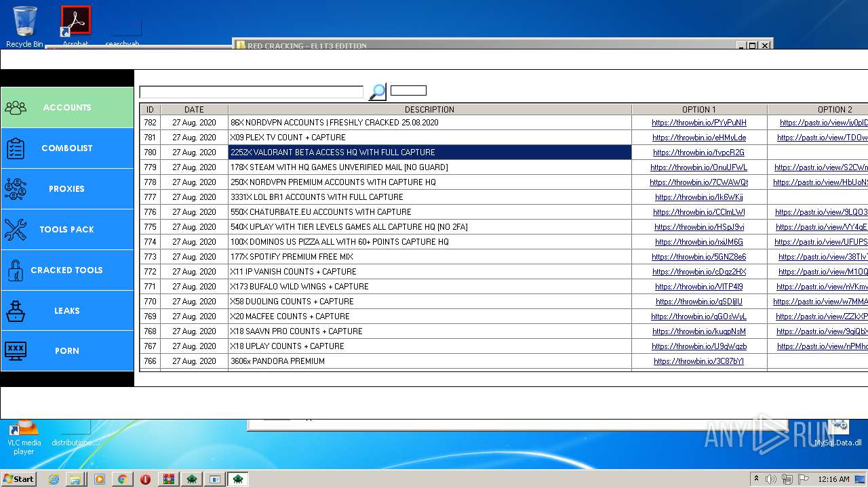
Task: Open media player taskbar icon
Action: pyautogui.click(x=99, y=479)
